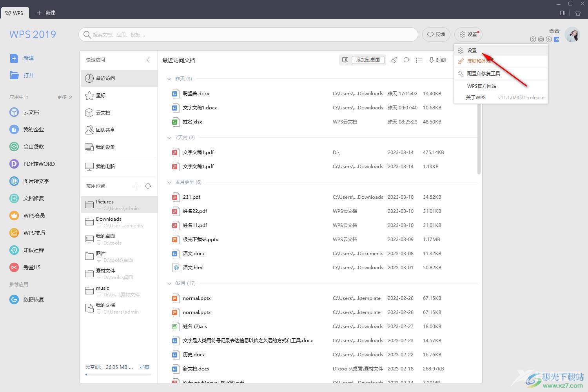Click the search documents field
The image size is (588, 392).
click(x=248, y=34)
